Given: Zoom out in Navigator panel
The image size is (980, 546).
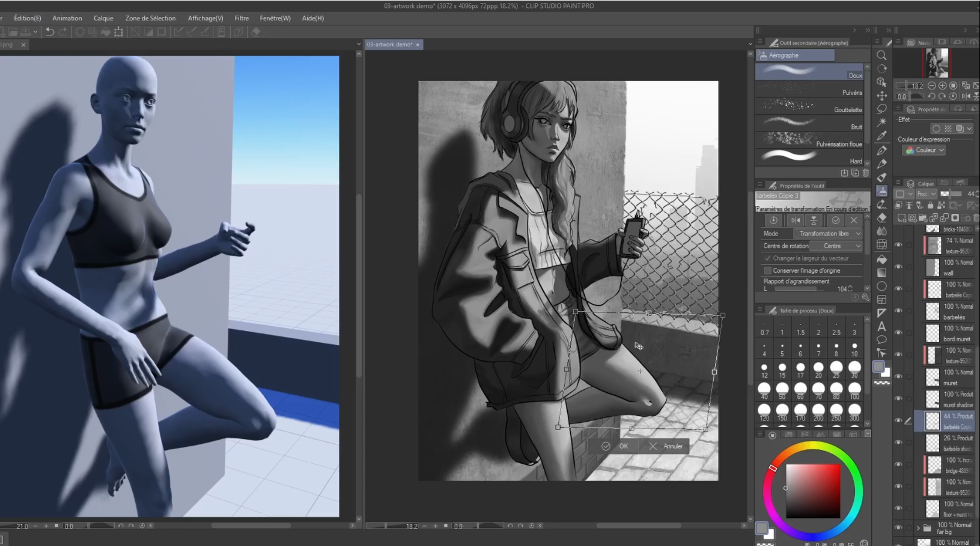Looking at the screenshot, I should click(x=931, y=86).
